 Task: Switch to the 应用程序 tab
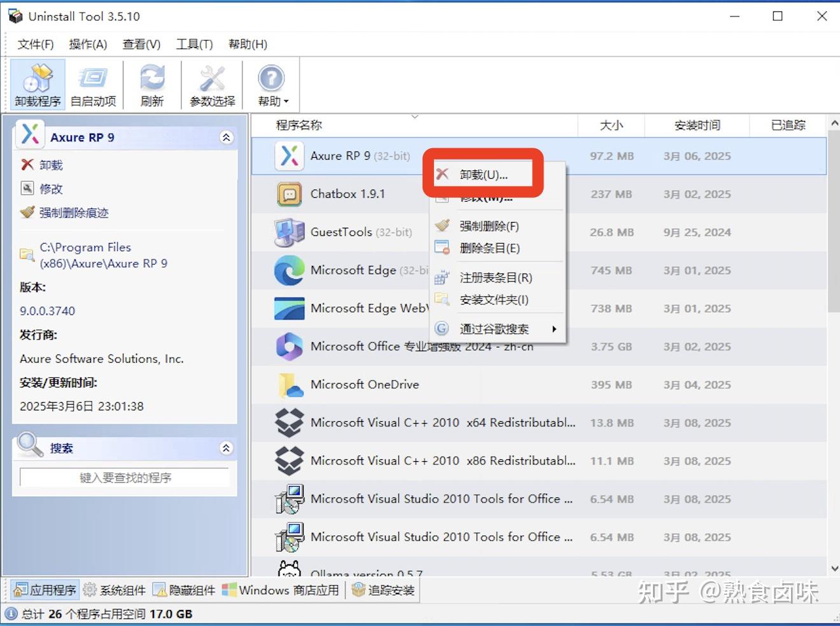coord(45,590)
